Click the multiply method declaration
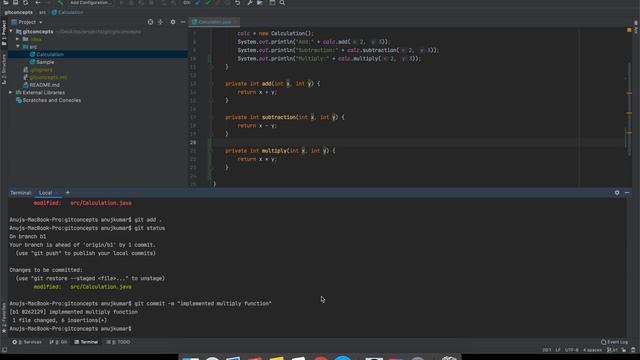640x360 pixels. point(280,151)
